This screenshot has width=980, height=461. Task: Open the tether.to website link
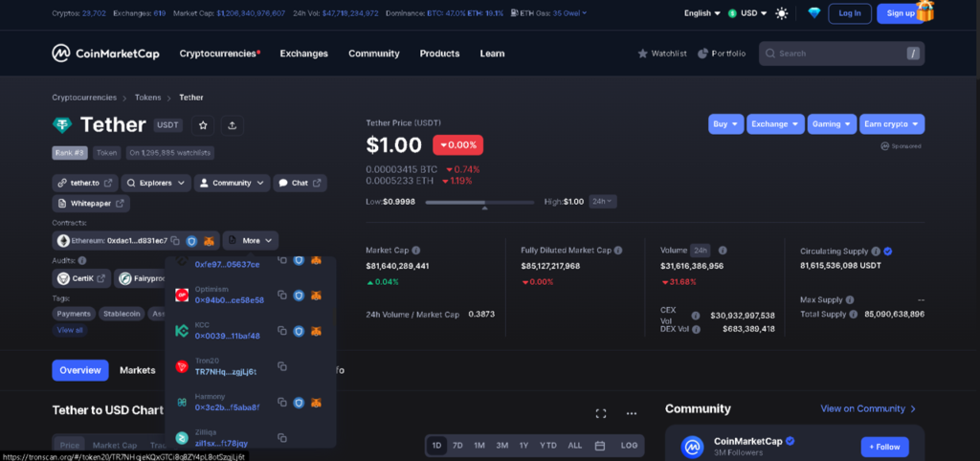[x=84, y=183]
